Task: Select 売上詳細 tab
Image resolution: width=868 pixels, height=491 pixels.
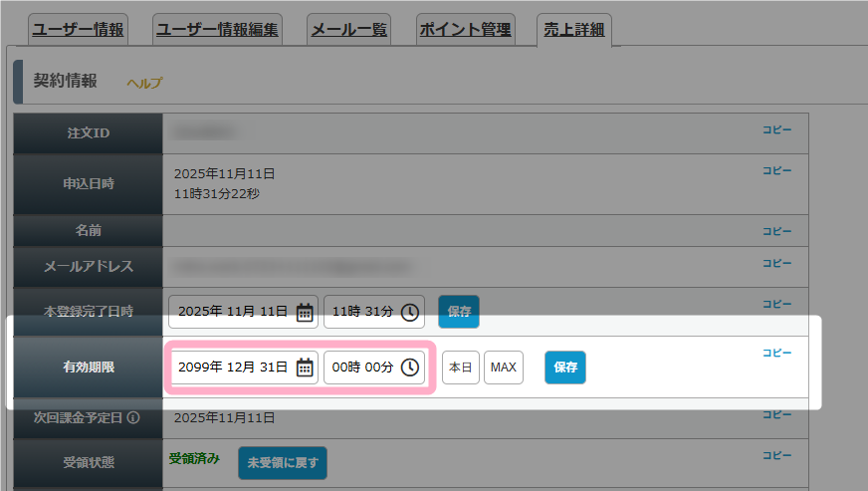Action: pos(573,30)
